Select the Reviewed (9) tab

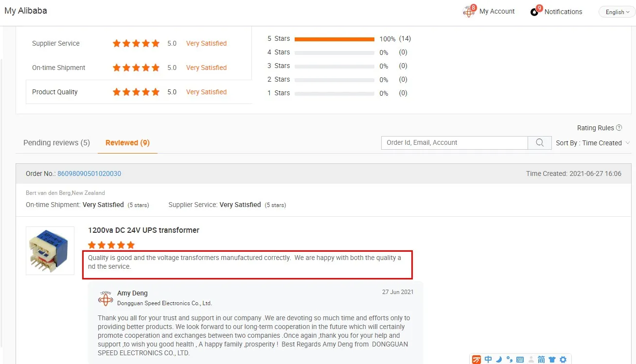click(127, 143)
